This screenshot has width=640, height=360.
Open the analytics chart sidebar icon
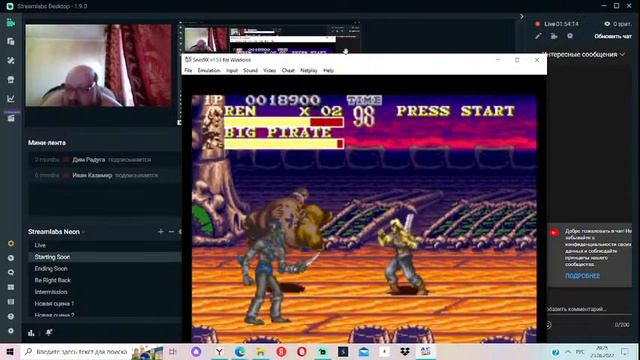click(x=11, y=98)
